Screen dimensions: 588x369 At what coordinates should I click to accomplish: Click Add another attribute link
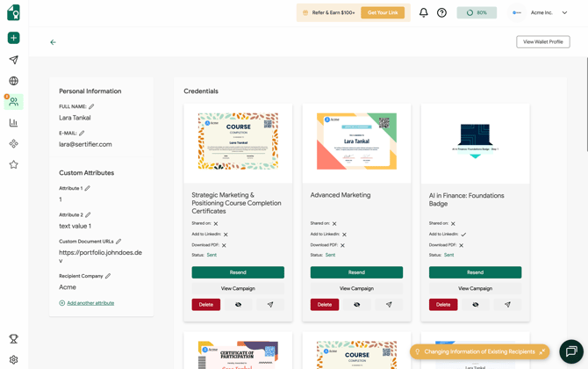click(x=90, y=303)
